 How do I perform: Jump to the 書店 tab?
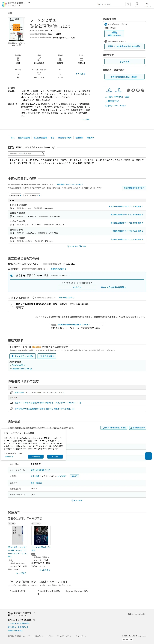[x=53, y=138]
